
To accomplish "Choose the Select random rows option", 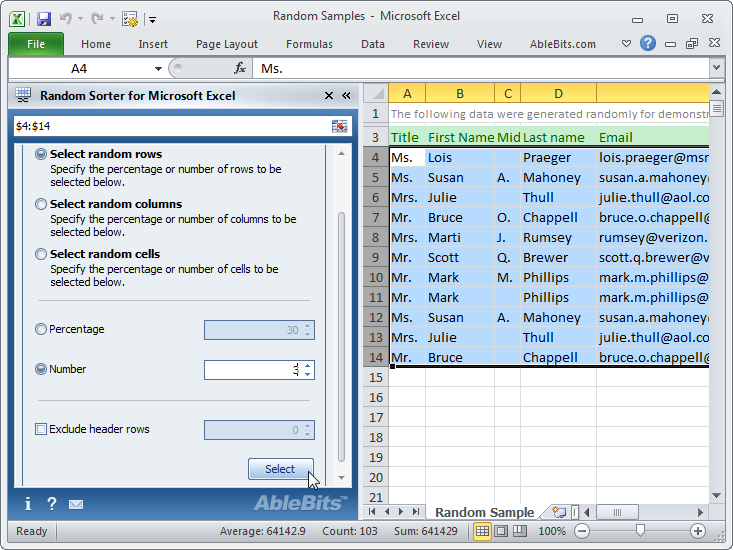I will pyautogui.click(x=41, y=154).
